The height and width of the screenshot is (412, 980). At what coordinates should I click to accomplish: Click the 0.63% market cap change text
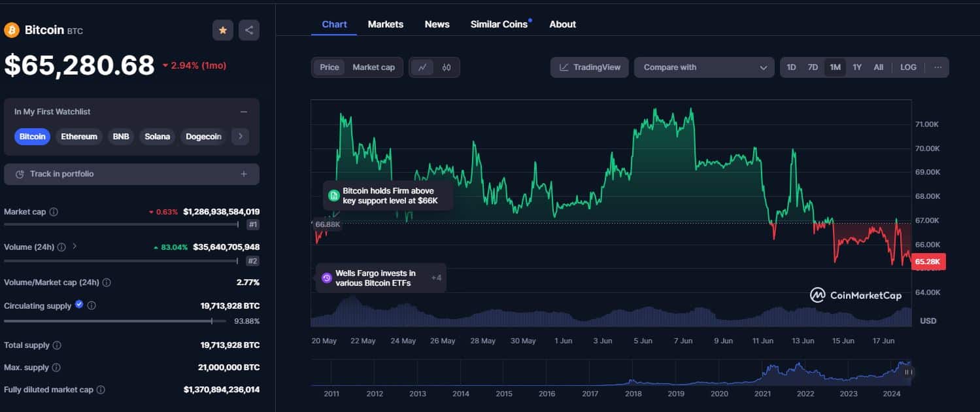tap(163, 212)
